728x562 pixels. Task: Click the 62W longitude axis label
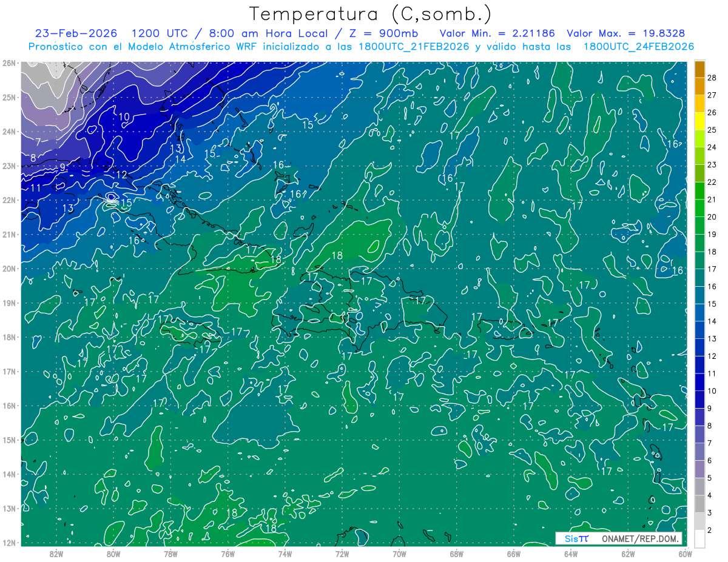[x=628, y=553]
